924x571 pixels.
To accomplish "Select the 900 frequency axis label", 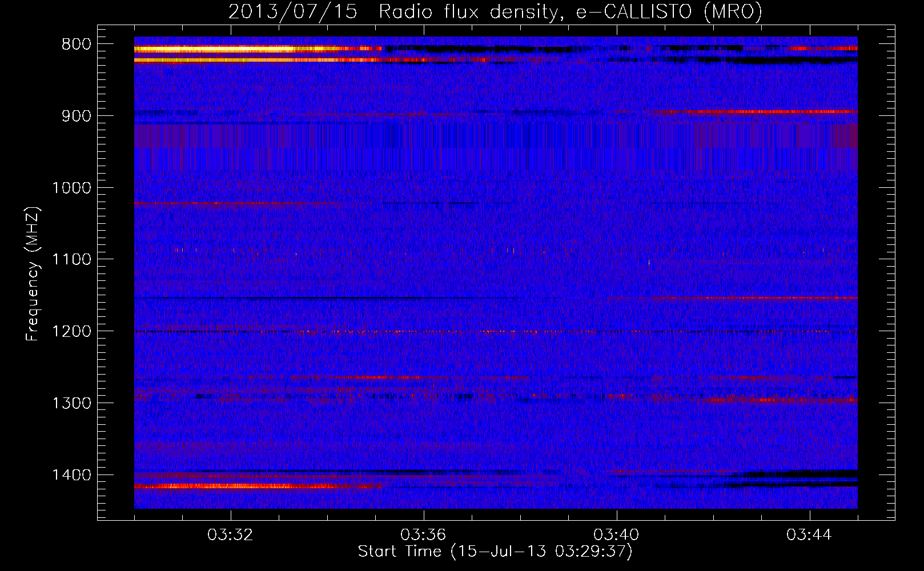I will pyautogui.click(x=76, y=116).
